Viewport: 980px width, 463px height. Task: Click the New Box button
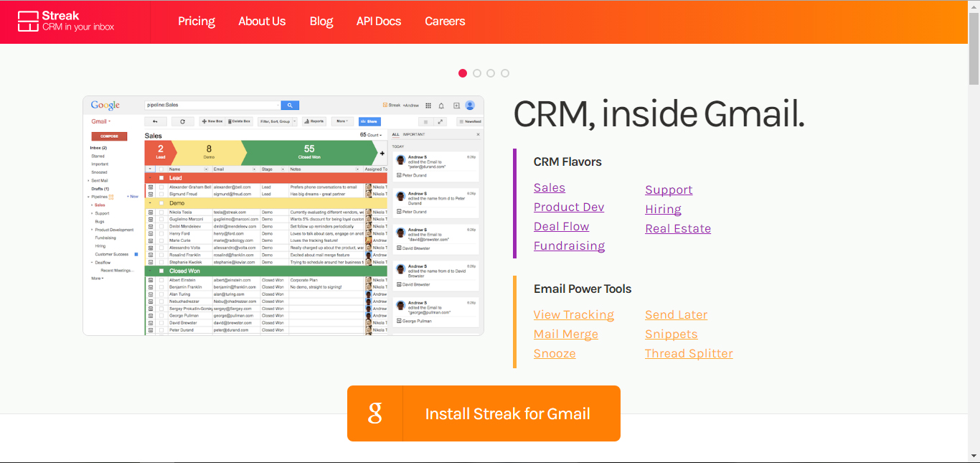point(213,121)
